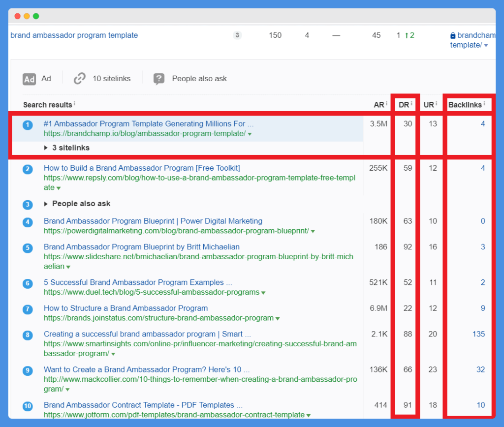Open dropdown arrow after the duel.tech URL
The height and width of the screenshot is (427, 504).
(263, 293)
